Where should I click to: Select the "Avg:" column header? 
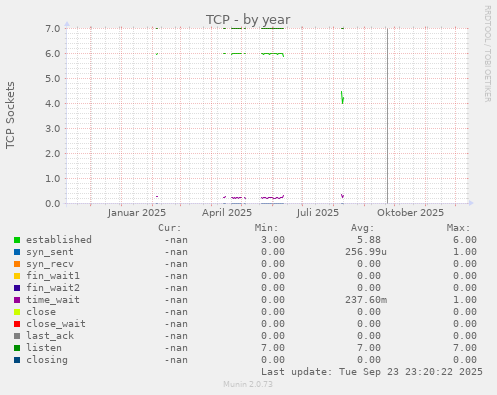(x=362, y=228)
